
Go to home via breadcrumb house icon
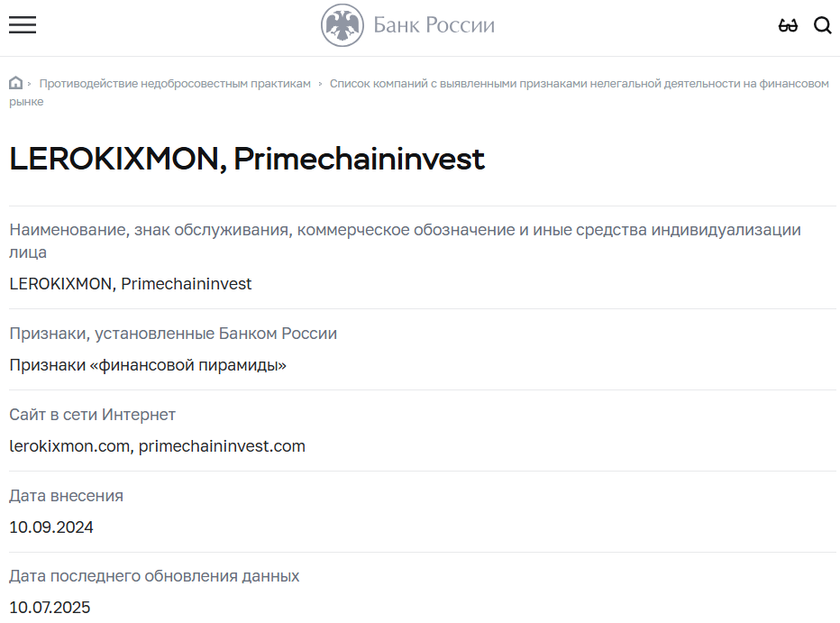click(x=15, y=83)
